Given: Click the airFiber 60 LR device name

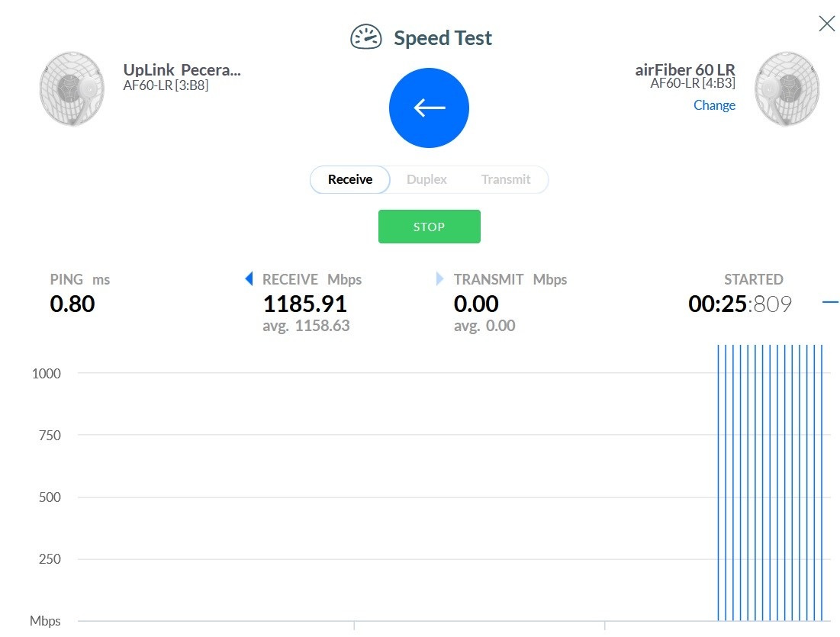Looking at the screenshot, I should click(684, 70).
